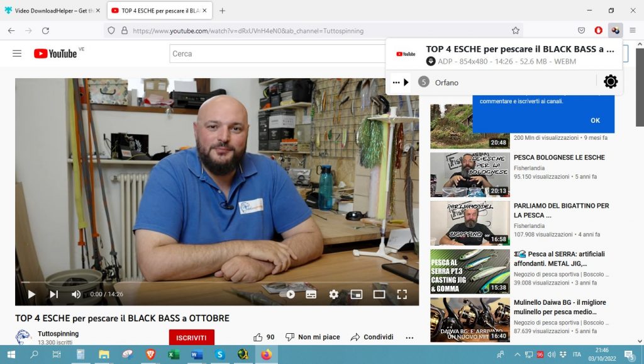Open YouTube's hamburger guide menu
This screenshot has height=364, width=644.
(x=17, y=54)
